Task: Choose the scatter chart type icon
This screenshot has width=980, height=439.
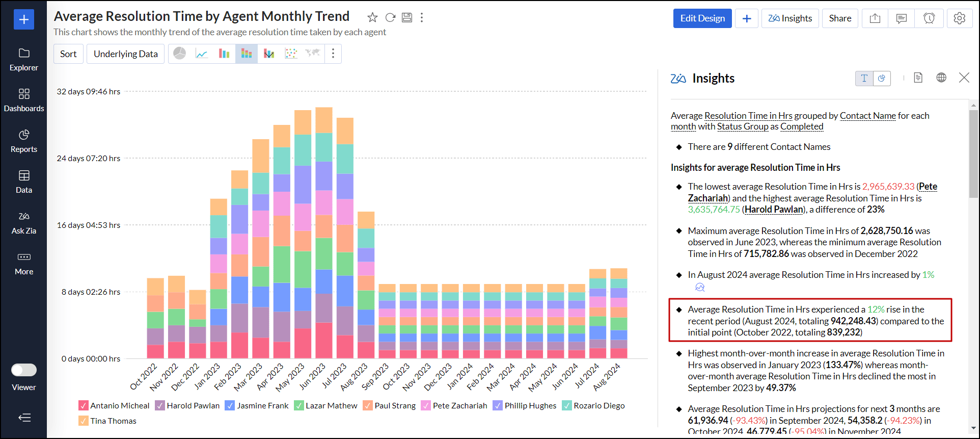Action: 291,54
